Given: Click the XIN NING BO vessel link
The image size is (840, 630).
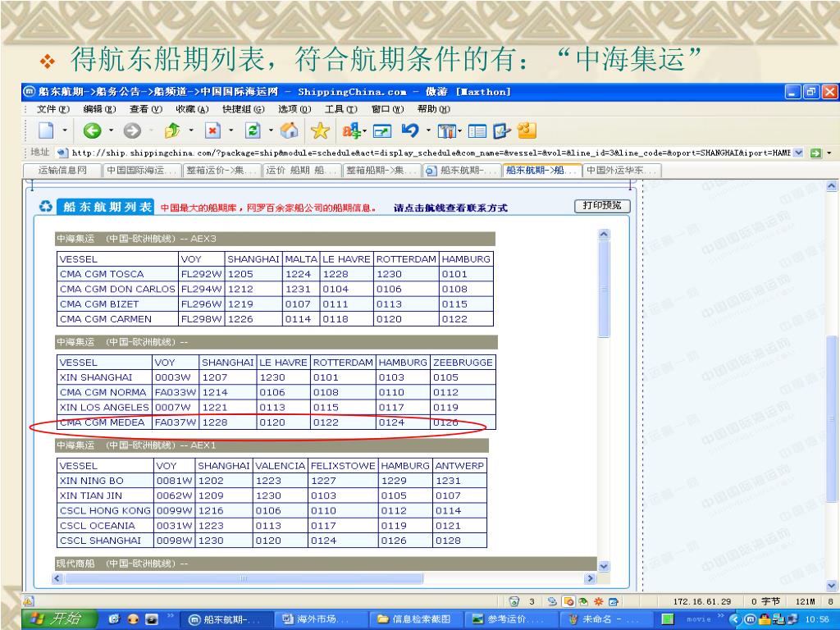Looking at the screenshot, I should [92, 481].
